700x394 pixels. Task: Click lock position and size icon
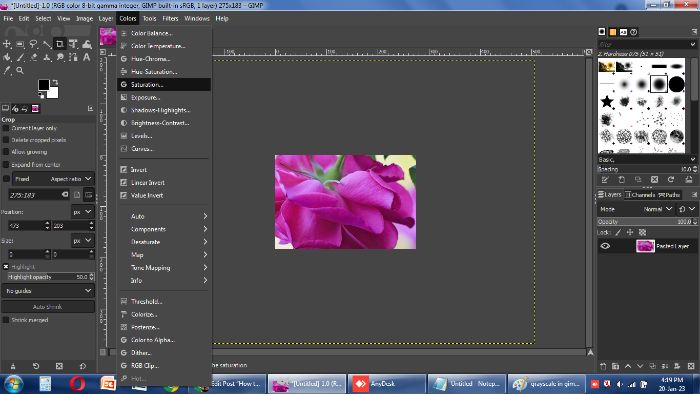pos(630,232)
